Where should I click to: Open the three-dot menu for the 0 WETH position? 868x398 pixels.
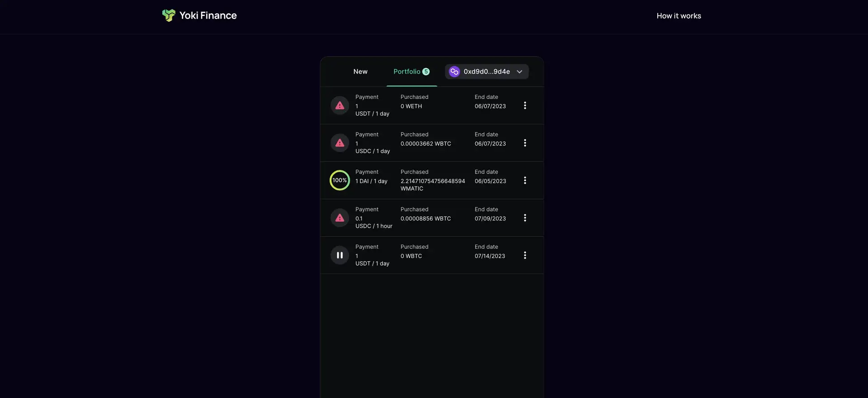pyautogui.click(x=524, y=105)
